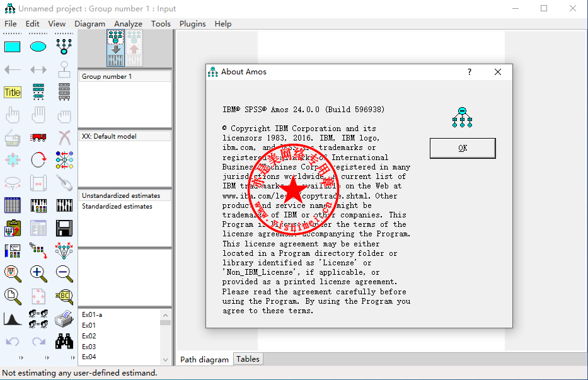Click the Zoom in plus magnifier
Viewport: 588px width, 380px height.
point(38,273)
